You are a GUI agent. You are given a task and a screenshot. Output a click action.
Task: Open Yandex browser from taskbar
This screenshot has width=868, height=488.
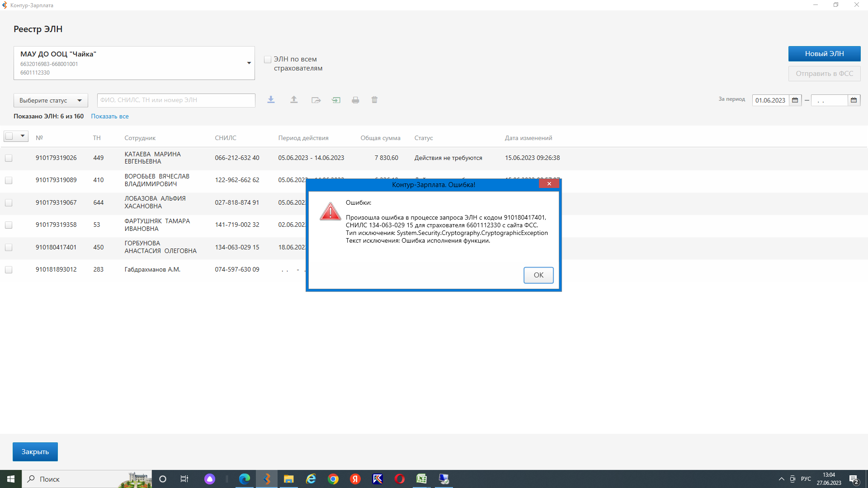click(x=355, y=479)
